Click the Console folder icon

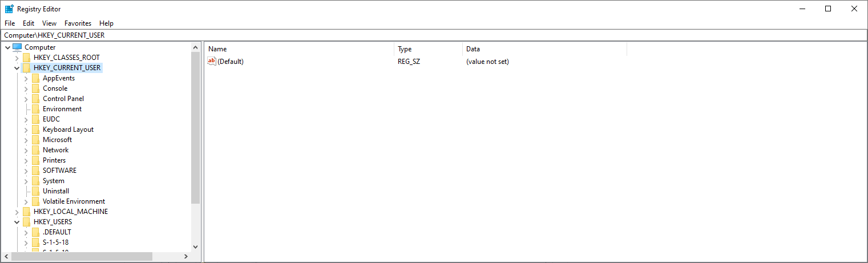[x=35, y=88]
